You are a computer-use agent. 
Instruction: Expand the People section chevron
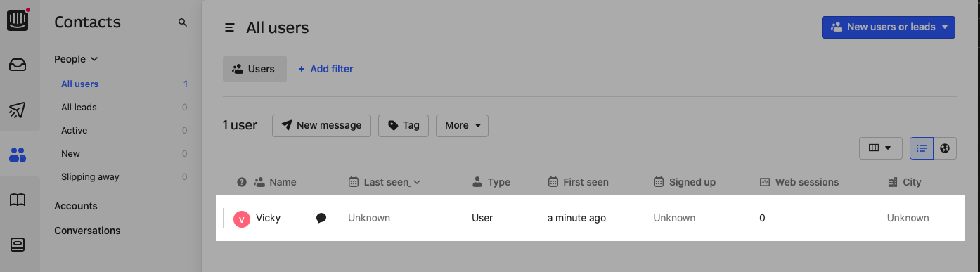(94, 59)
